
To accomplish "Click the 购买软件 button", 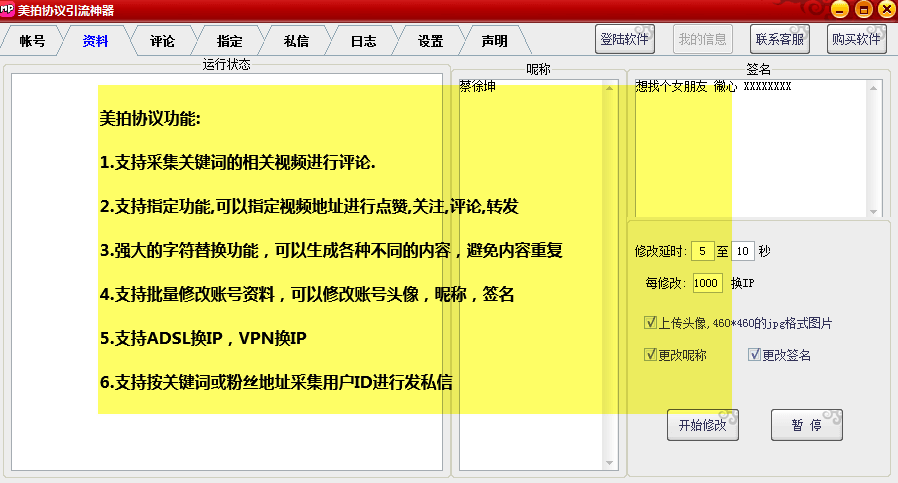I will coord(857,39).
